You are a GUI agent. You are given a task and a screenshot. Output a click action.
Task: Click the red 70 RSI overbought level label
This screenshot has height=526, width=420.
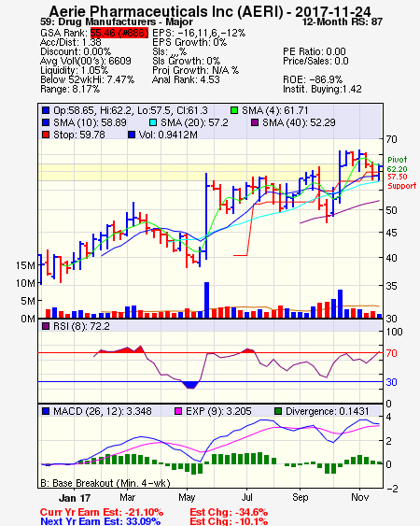click(x=391, y=353)
